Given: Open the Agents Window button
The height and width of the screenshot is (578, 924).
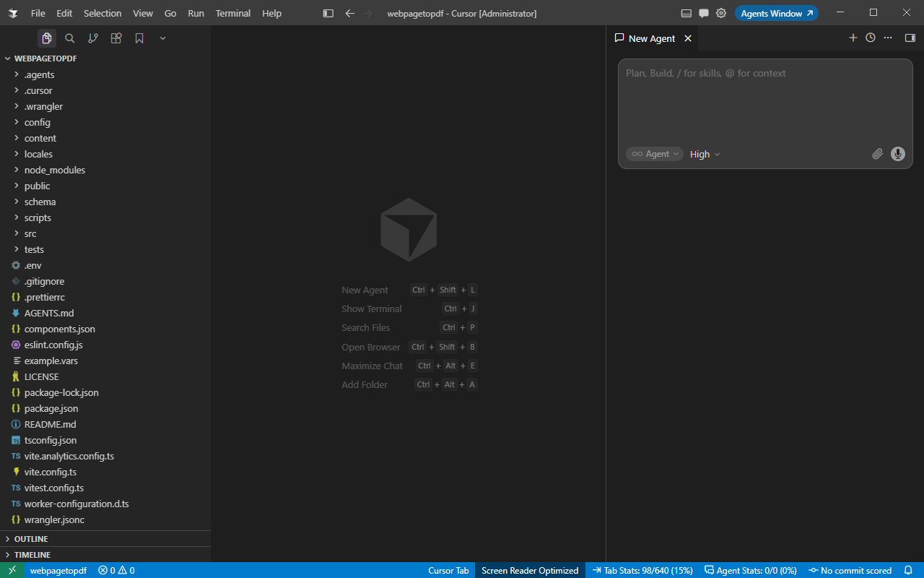Looking at the screenshot, I should point(777,13).
